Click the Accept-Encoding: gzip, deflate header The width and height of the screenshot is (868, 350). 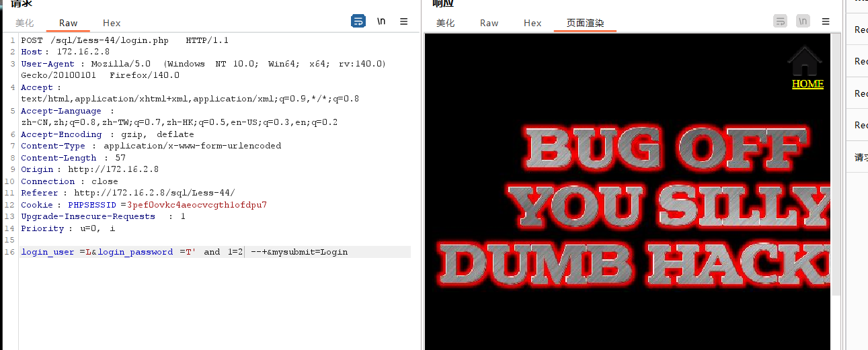click(x=108, y=134)
